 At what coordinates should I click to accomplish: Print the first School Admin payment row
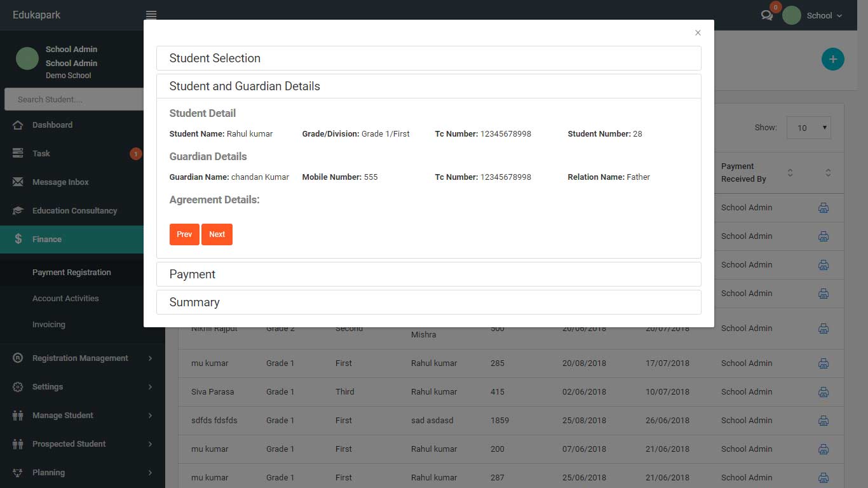click(824, 208)
